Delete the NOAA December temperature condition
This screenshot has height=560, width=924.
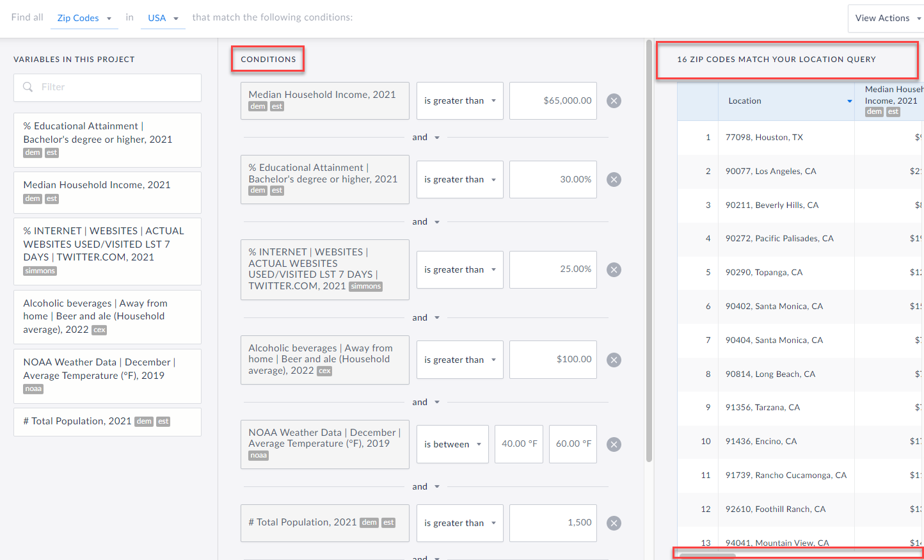pyautogui.click(x=614, y=445)
